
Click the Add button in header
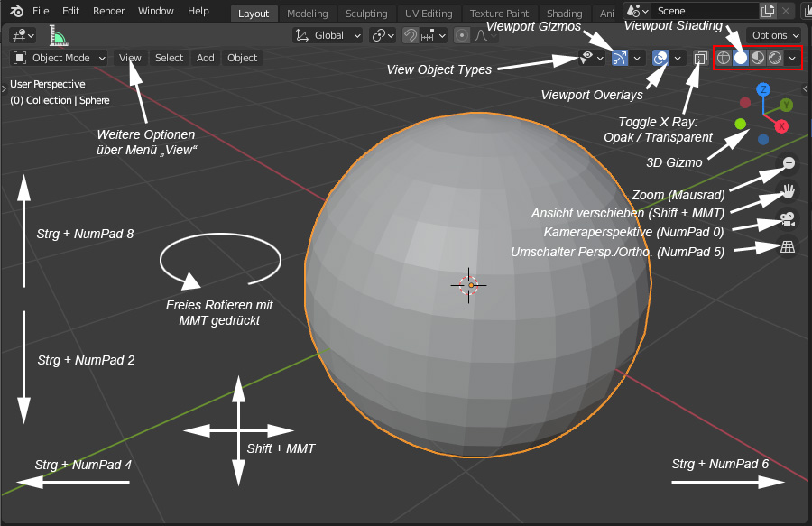pyautogui.click(x=206, y=58)
